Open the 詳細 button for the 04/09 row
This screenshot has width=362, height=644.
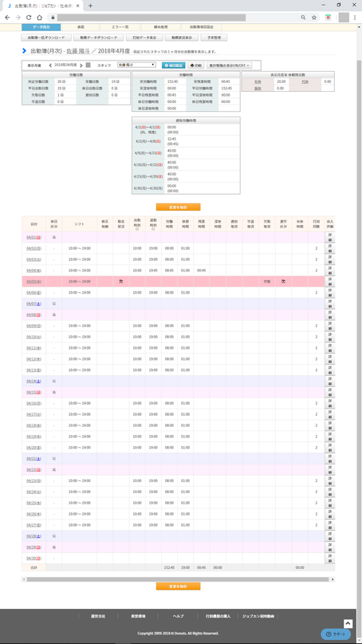329,326
